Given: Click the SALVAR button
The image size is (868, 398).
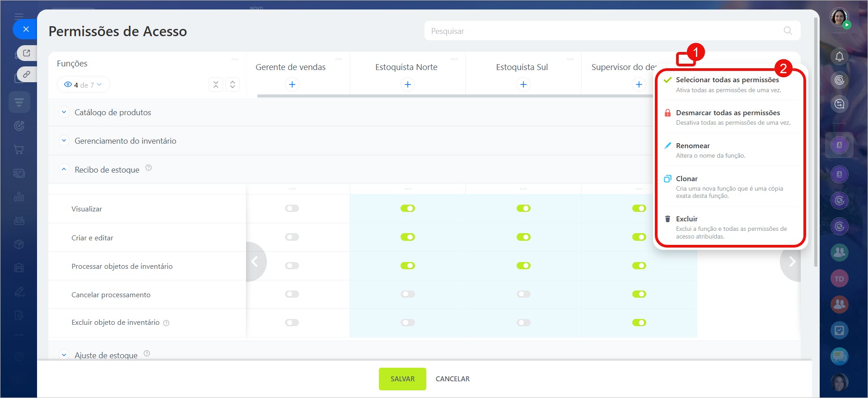Looking at the screenshot, I should click(402, 379).
